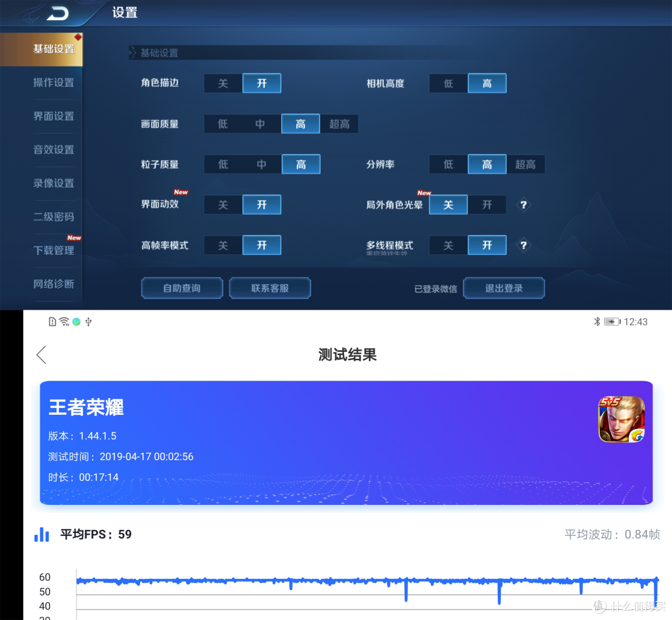Turn 角色描边 off
This screenshot has height=620, width=672.
point(223,83)
